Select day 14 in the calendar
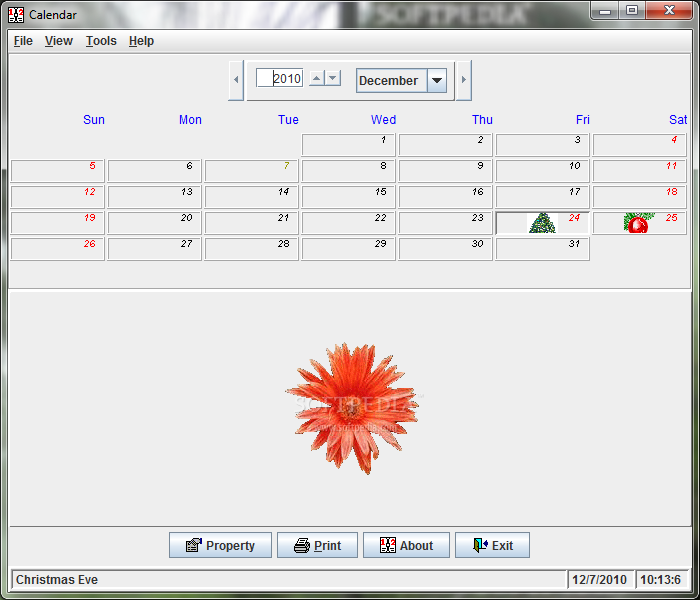The image size is (700, 600). click(251, 197)
